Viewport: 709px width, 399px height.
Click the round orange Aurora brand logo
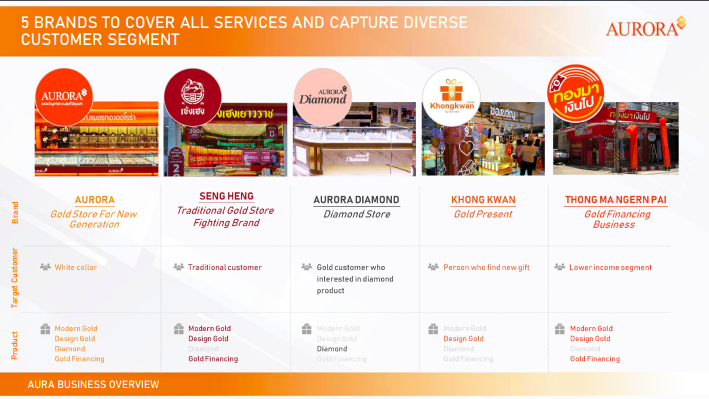click(x=64, y=97)
